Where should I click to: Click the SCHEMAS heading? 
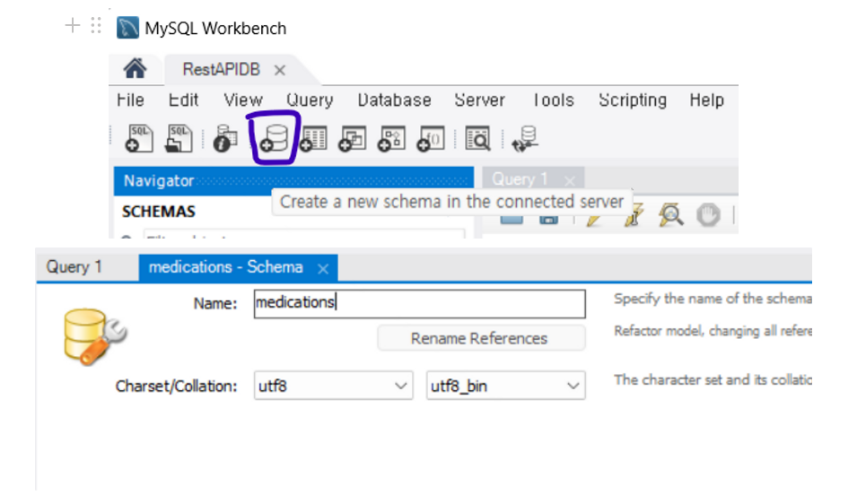tap(159, 212)
